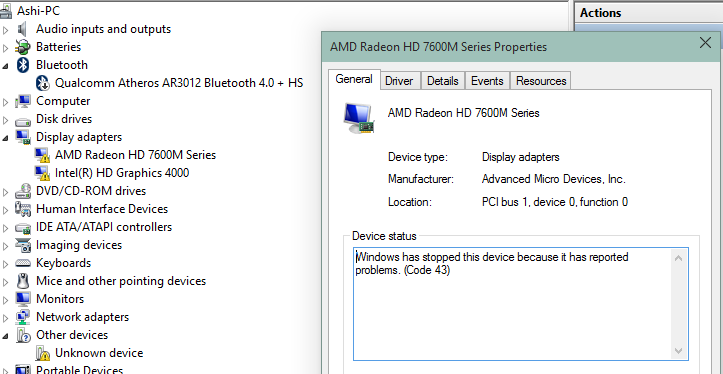
Task: Select Mice and other pointing devices
Action: pos(121,281)
